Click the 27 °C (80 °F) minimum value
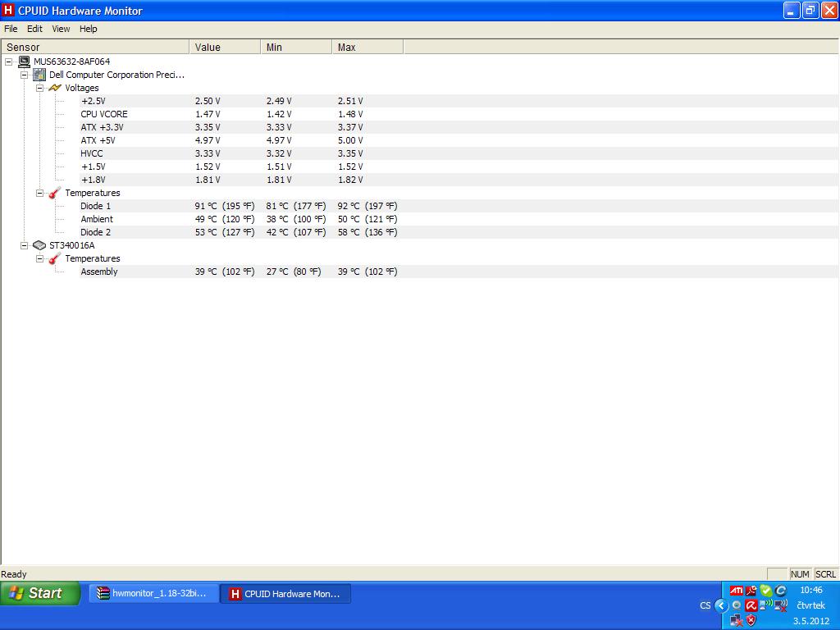Image resolution: width=840 pixels, height=630 pixels. [x=294, y=272]
